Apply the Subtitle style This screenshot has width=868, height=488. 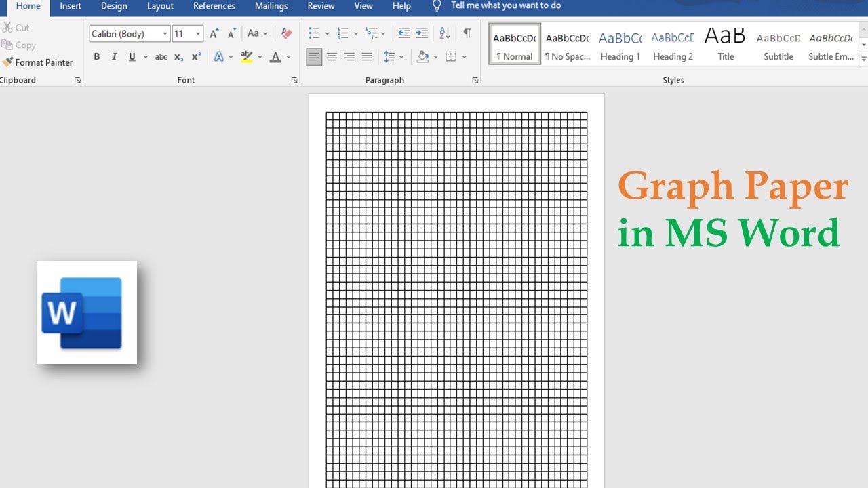(778, 45)
